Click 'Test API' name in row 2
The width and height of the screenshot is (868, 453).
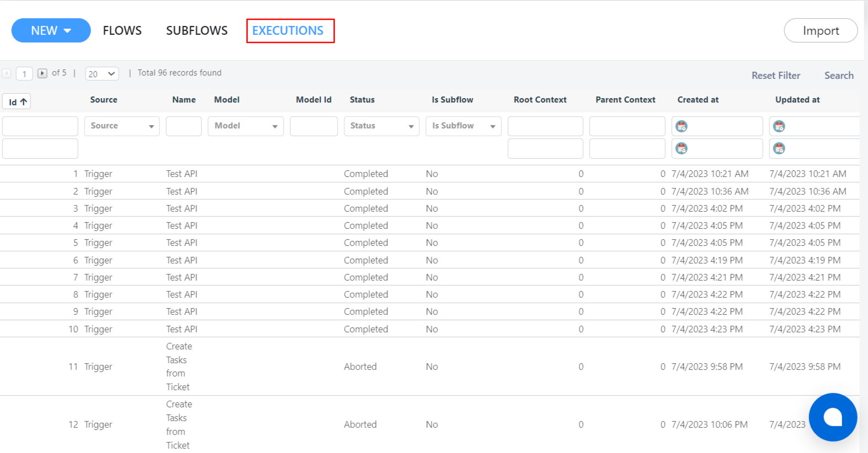pos(182,191)
